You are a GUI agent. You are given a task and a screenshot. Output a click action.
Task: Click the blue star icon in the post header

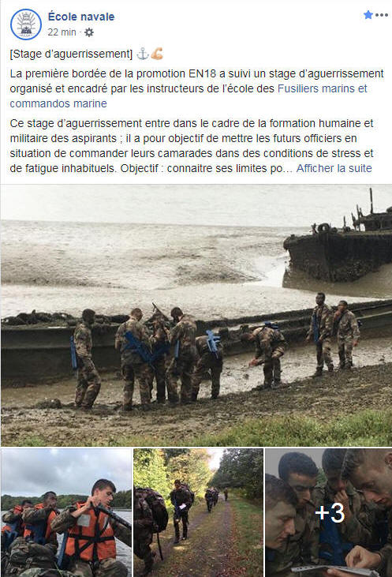(x=368, y=15)
